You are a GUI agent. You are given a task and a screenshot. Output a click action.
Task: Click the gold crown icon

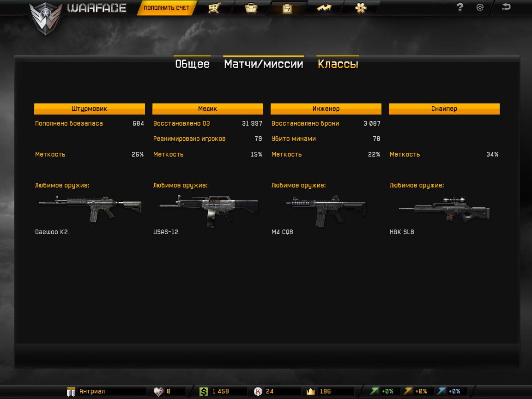coord(311,392)
